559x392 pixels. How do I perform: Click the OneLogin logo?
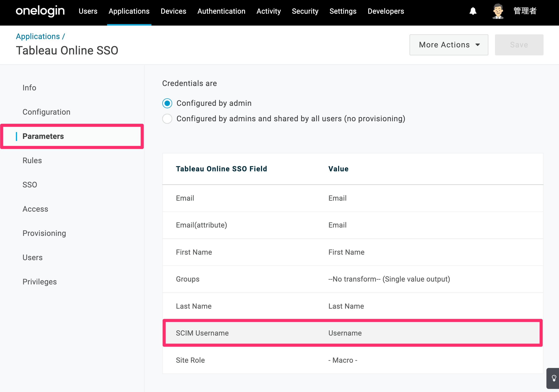pos(40,11)
